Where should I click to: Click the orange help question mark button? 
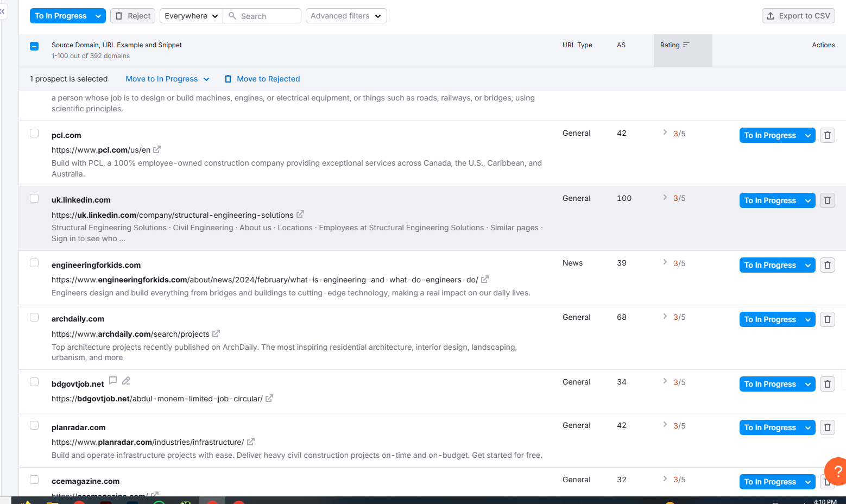[x=837, y=470]
